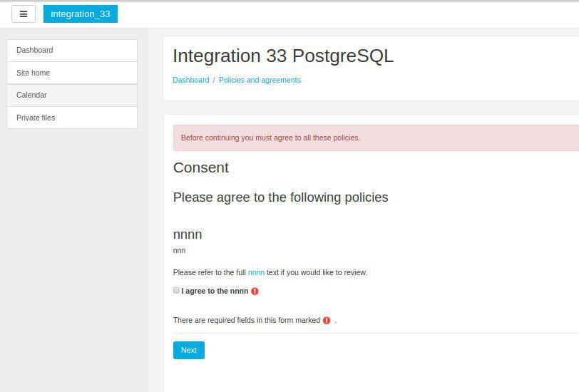Click the 'Before continuing' alert message
Image resolution: width=579 pixels, height=392 pixels.
click(x=376, y=138)
